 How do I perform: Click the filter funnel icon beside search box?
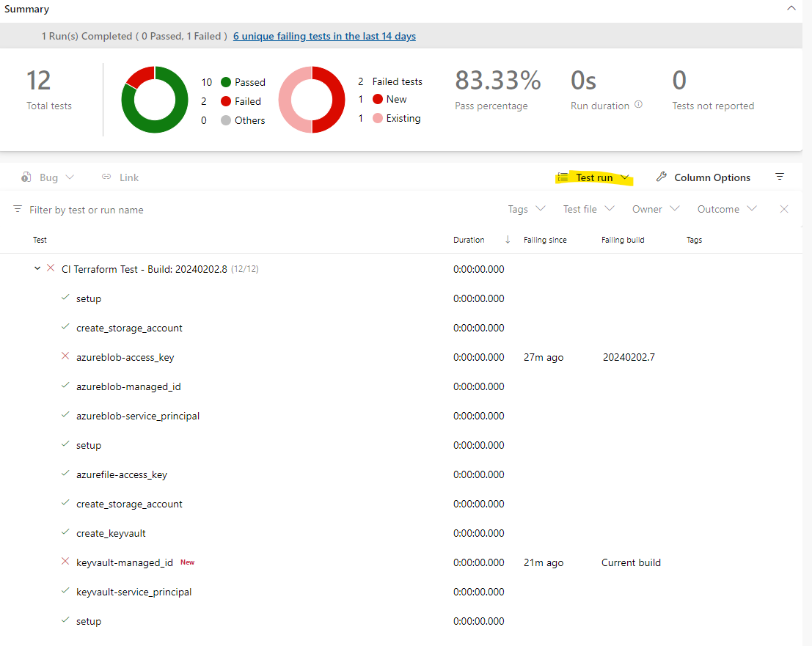tap(18, 209)
